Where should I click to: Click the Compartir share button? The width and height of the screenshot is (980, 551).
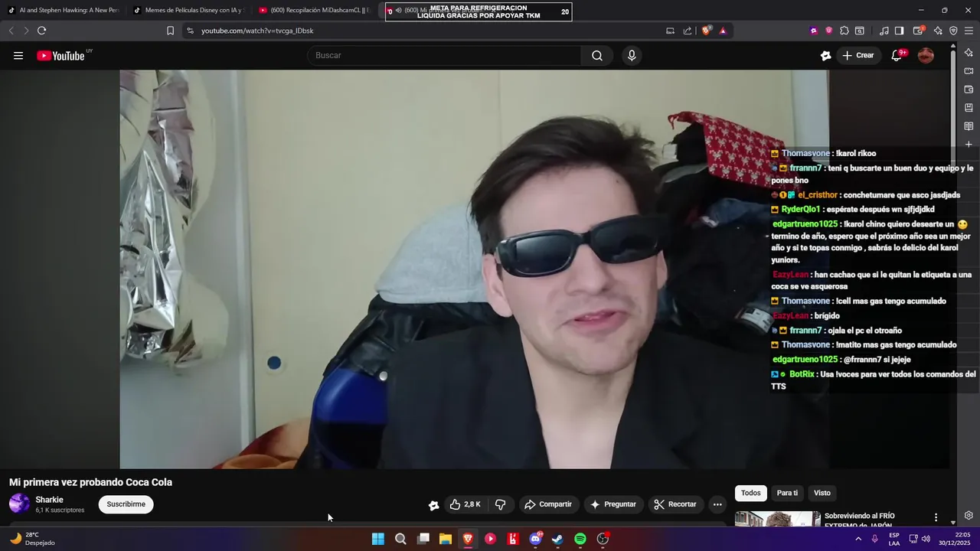[x=547, y=504]
